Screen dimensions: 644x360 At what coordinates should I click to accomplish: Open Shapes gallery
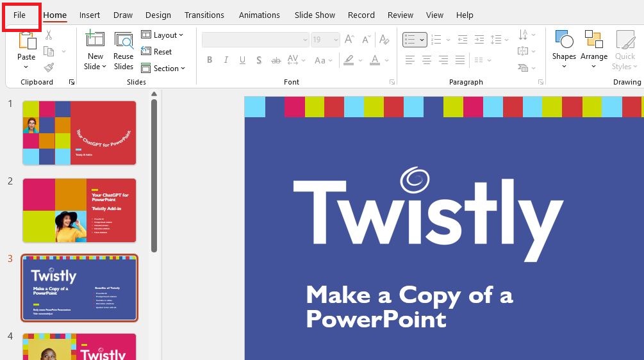[x=564, y=49]
